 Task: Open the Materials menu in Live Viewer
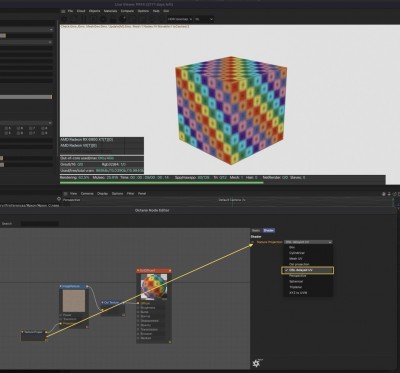point(110,11)
